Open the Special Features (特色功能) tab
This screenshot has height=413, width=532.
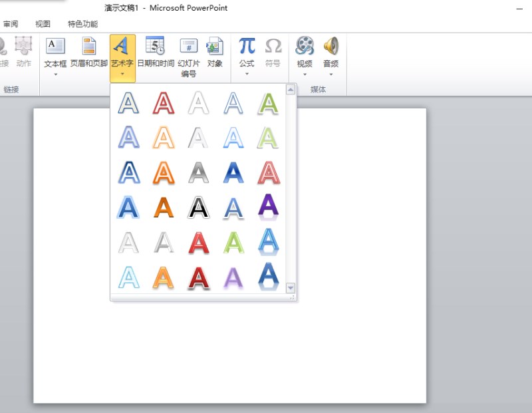82,24
